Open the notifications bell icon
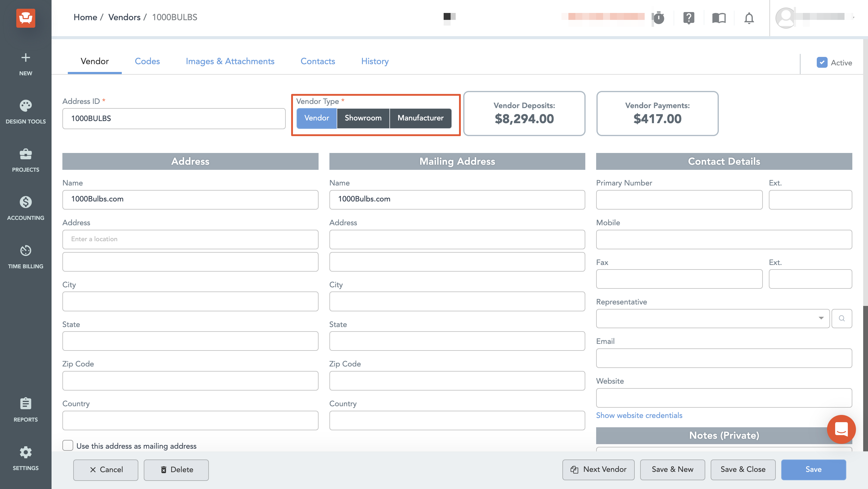The width and height of the screenshot is (868, 489). point(749,18)
